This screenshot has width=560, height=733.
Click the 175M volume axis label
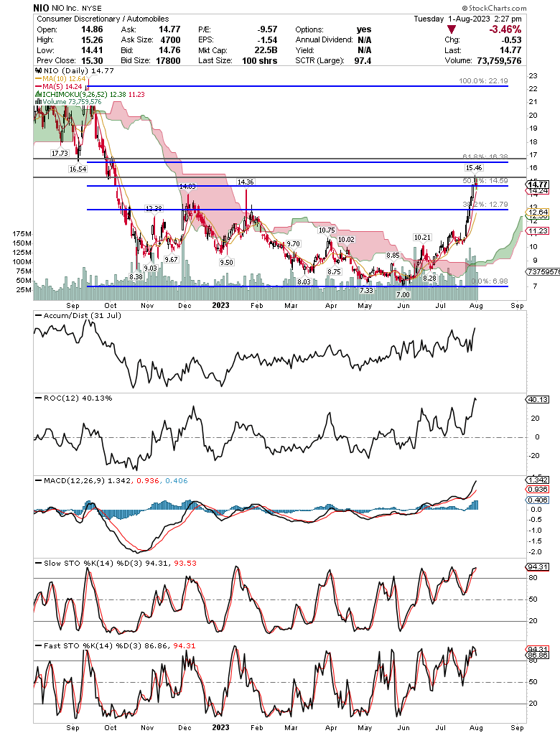pos(22,234)
